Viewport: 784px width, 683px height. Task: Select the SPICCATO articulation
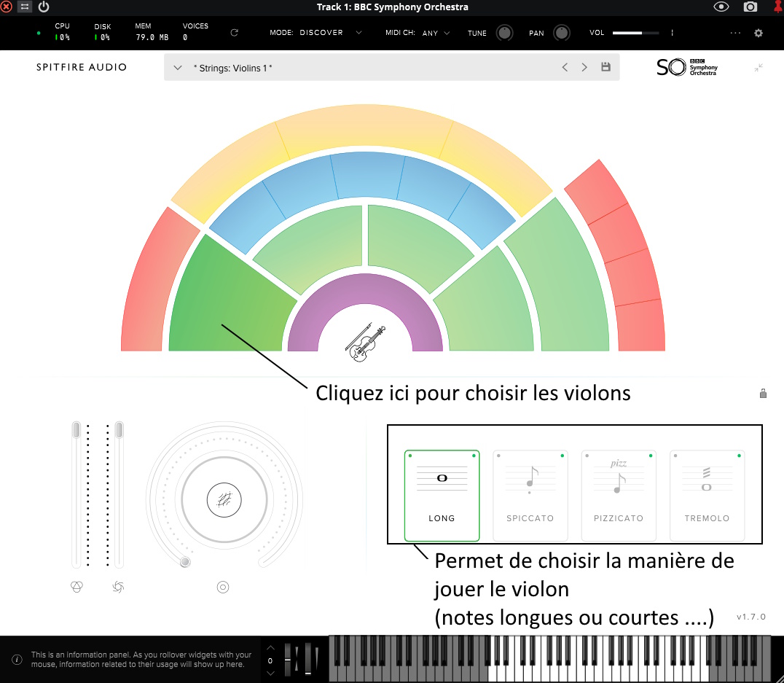tap(530, 496)
